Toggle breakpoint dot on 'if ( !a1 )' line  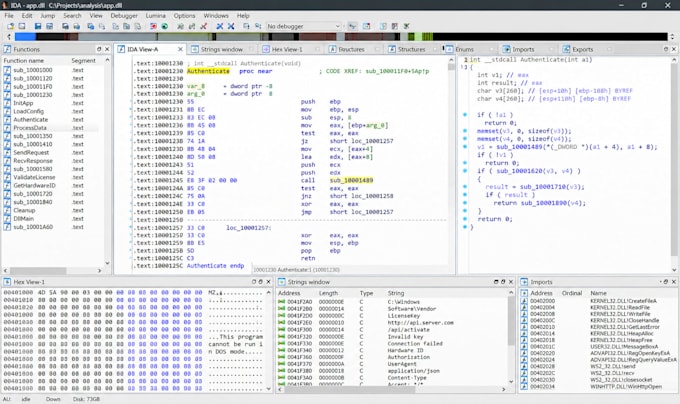[465, 115]
